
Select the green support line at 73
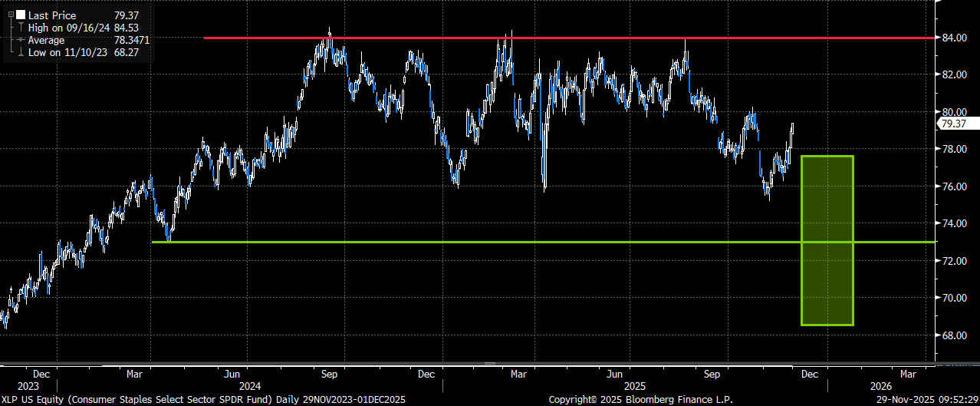[x=544, y=242]
